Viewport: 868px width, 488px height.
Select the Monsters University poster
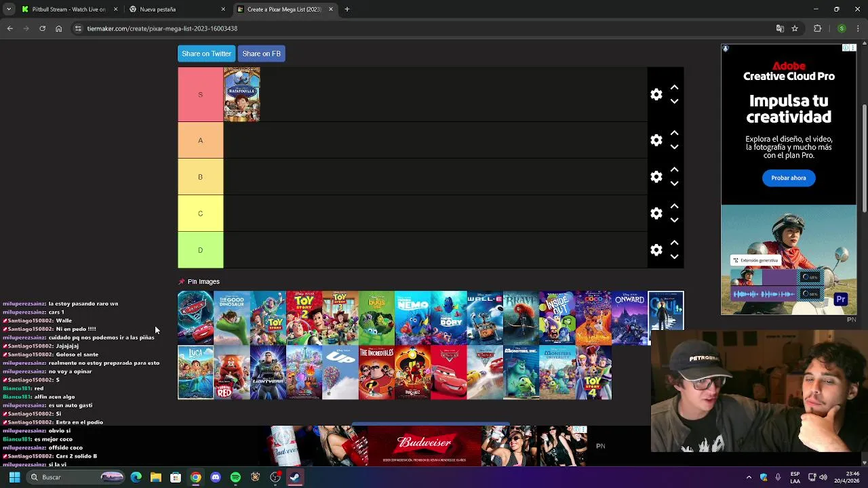click(557, 372)
